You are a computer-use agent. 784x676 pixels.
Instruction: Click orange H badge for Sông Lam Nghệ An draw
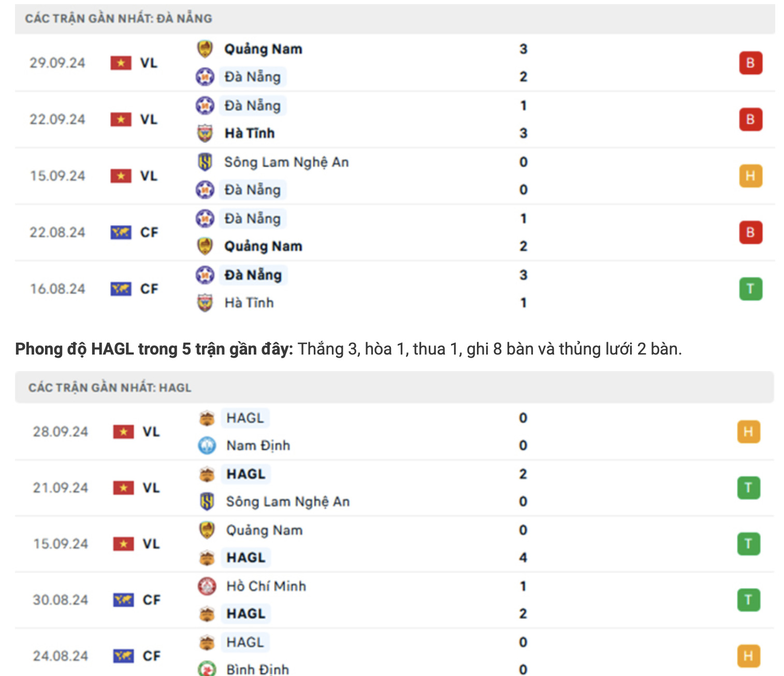750,176
